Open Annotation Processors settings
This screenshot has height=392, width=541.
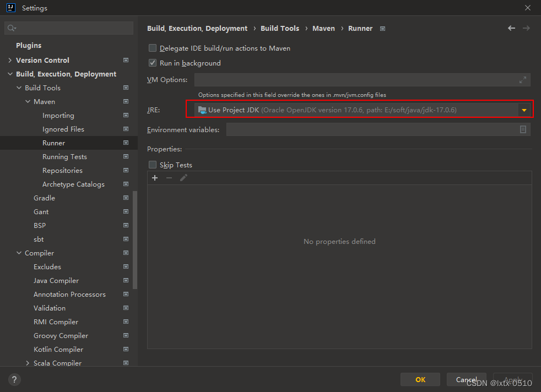pos(70,295)
